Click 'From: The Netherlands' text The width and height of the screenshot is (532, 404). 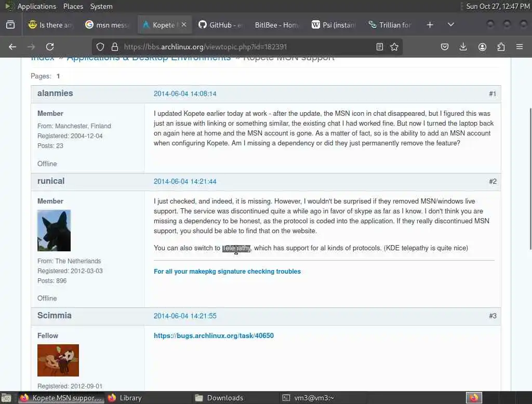[x=69, y=261]
